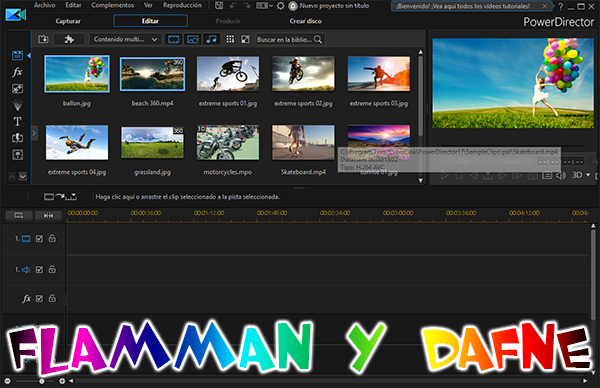Click the Import Media icon

coord(43,39)
